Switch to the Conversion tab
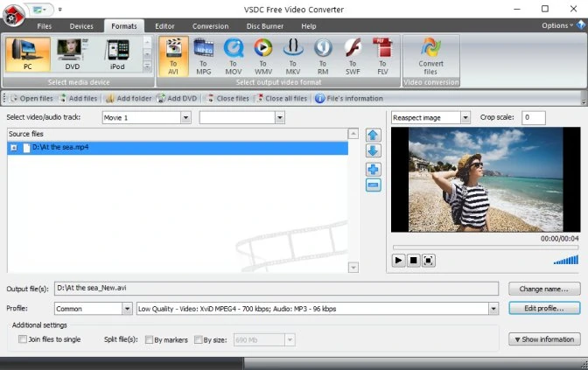This screenshot has height=370, width=588. [x=210, y=26]
